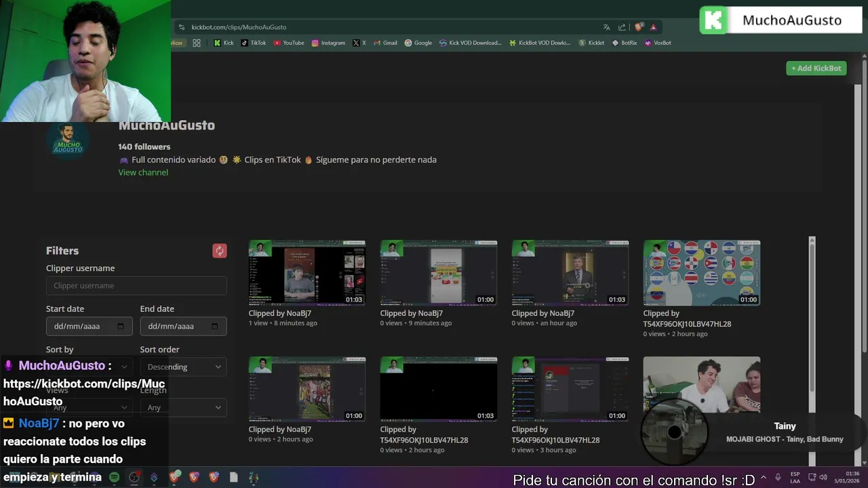The width and height of the screenshot is (868, 488).
Task: Open the Kicklet bookmark
Action: coord(591,43)
